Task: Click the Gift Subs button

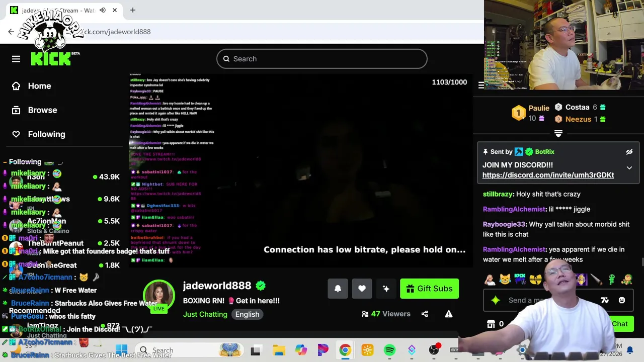Action: click(429, 289)
